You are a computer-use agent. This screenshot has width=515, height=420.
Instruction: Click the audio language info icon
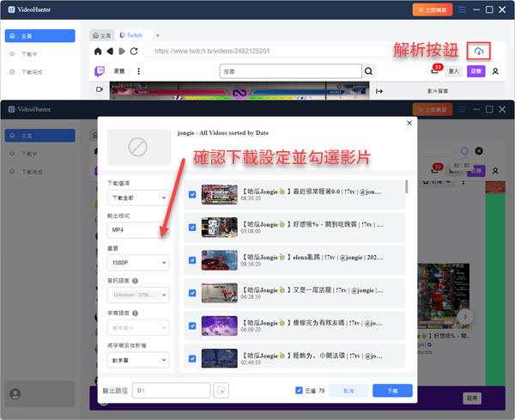point(135,281)
